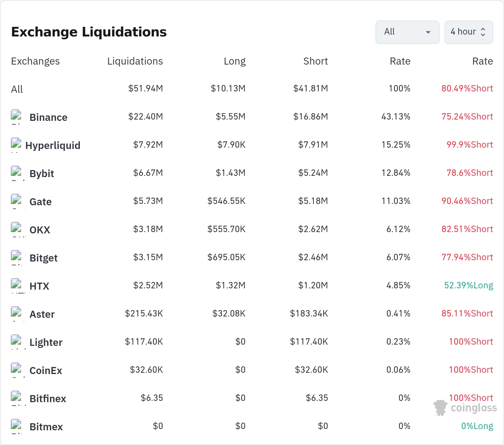Click the OKX exchange logo icon

pyautogui.click(x=16, y=229)
